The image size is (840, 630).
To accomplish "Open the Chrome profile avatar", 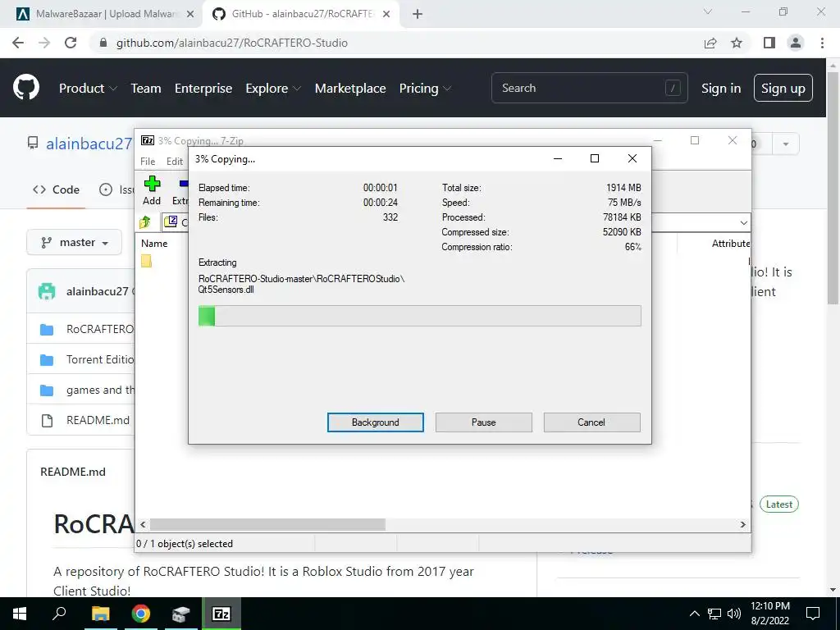I will pyautogui.click(x=796, y=43).
